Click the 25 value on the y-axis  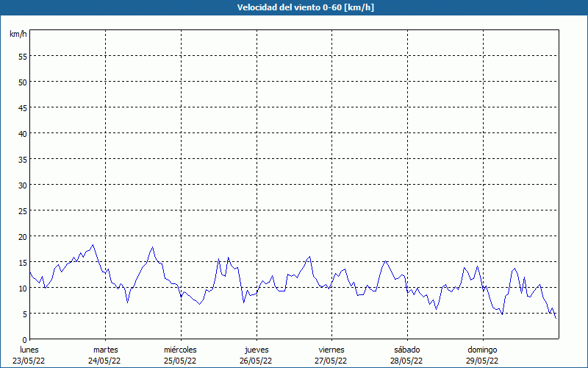23,210
